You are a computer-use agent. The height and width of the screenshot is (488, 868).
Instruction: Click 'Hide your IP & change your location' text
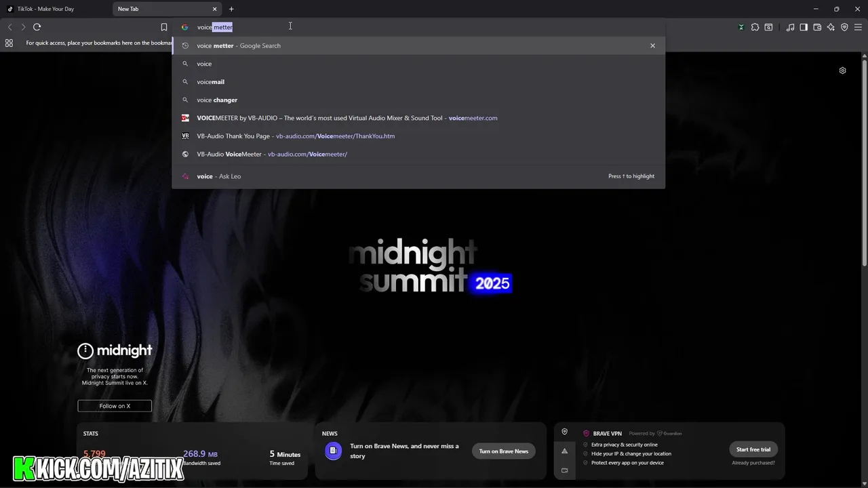[631, 454]
